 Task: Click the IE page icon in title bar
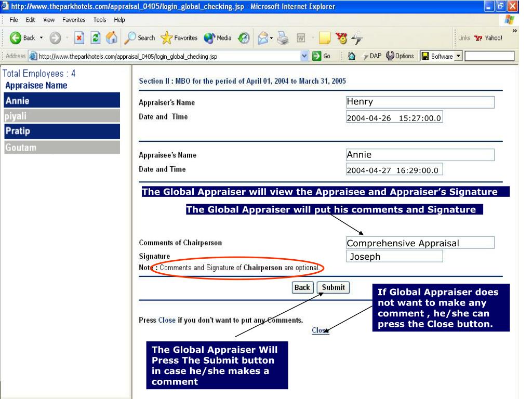(5, 6)
